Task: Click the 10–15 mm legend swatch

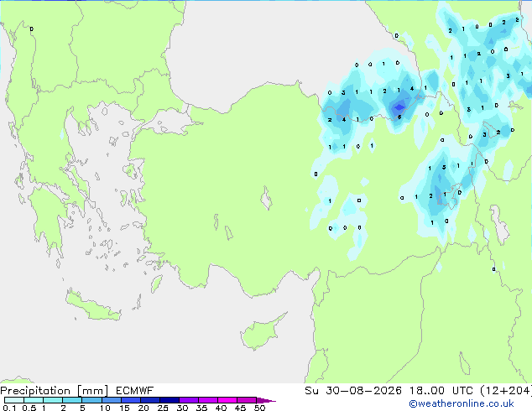Action: tap(112, 400)
